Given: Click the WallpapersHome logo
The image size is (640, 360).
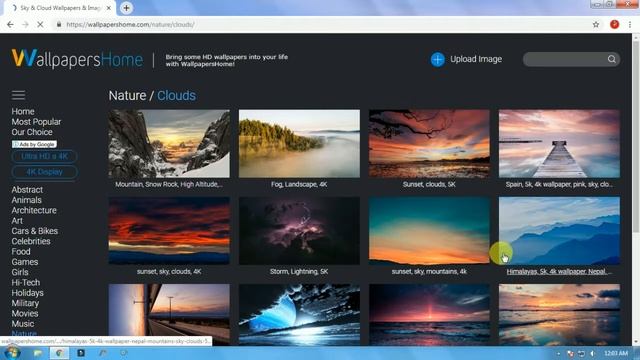Looking at the screenshot, I should click(77, 59).
